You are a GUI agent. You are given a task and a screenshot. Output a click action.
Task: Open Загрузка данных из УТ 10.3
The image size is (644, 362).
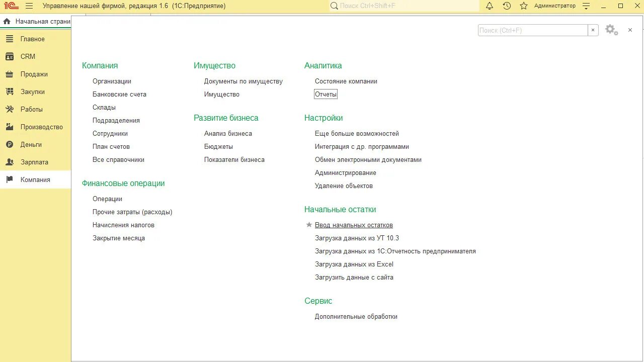[357, 238]
